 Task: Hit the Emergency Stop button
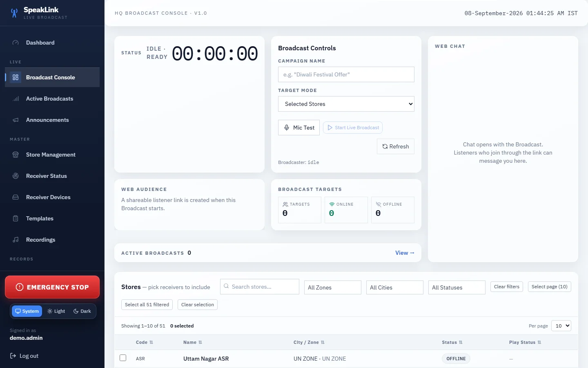point(52,287)
